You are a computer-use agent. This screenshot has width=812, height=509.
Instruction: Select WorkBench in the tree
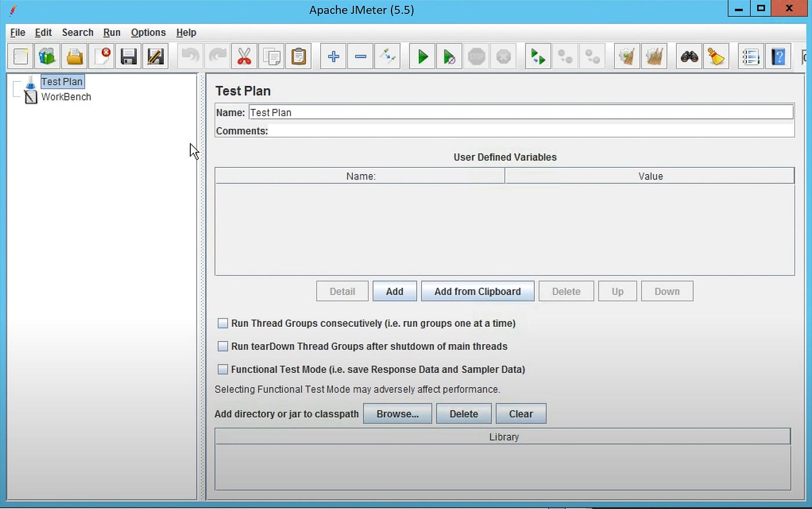66,97
